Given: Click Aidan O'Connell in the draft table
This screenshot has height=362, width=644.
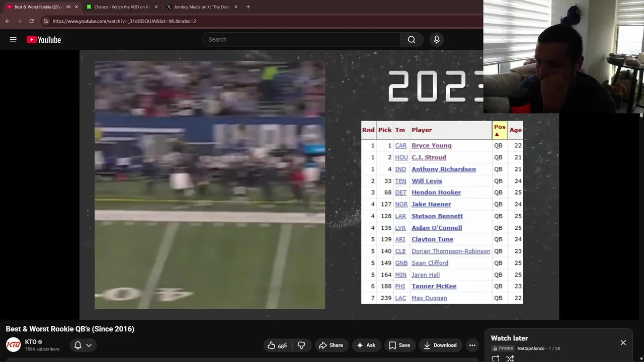Looking at the screenshot, I should (437, 228).
